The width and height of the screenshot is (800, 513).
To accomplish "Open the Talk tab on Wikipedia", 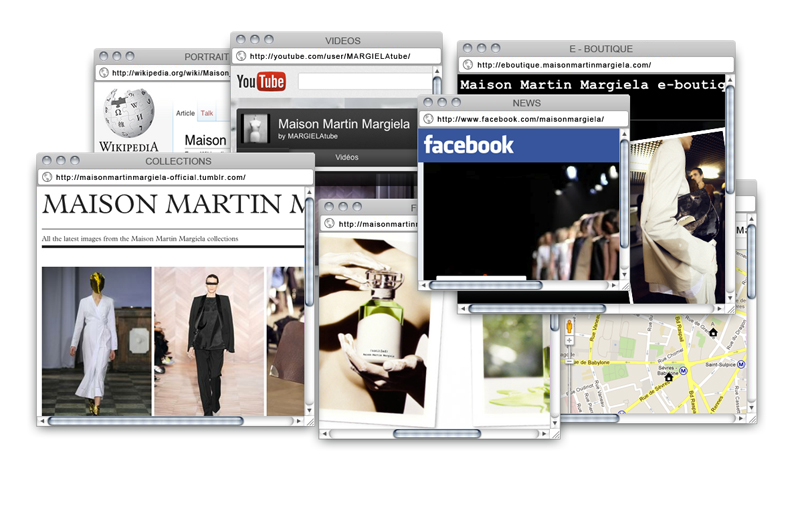I will tap(207, 113).
